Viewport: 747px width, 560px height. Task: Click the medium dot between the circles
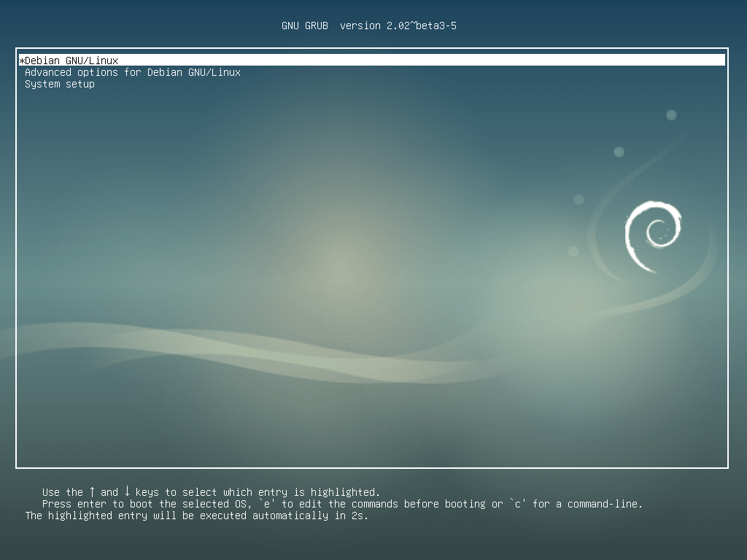pos(619,152)
